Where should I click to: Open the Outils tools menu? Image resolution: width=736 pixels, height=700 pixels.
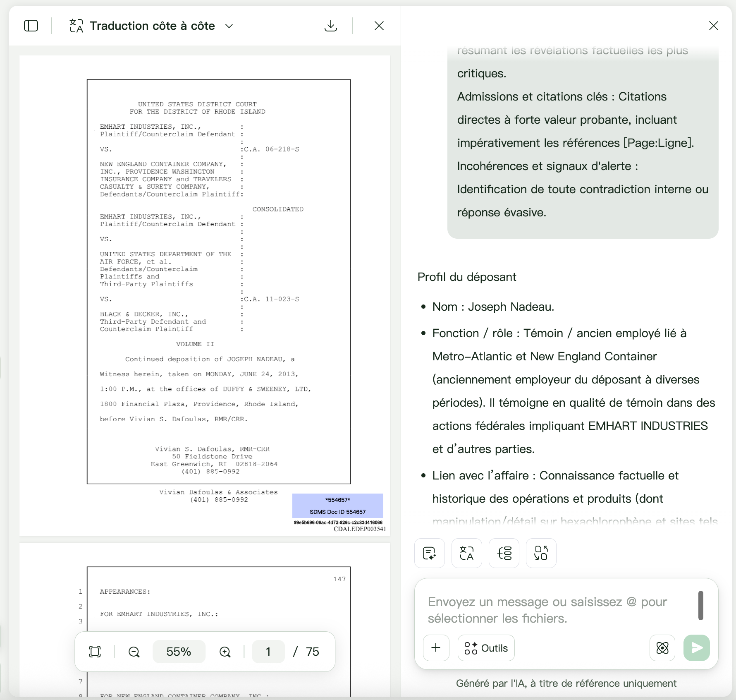click(486, 648)
